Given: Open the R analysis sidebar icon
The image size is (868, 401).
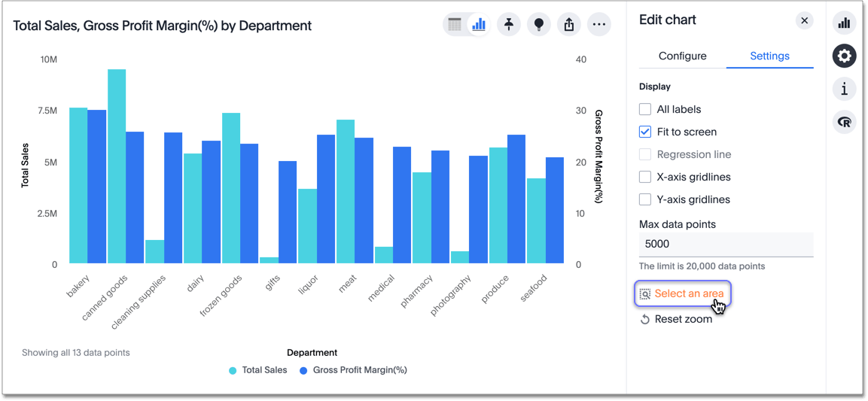Looking at the screenshot, I should 844,122.
